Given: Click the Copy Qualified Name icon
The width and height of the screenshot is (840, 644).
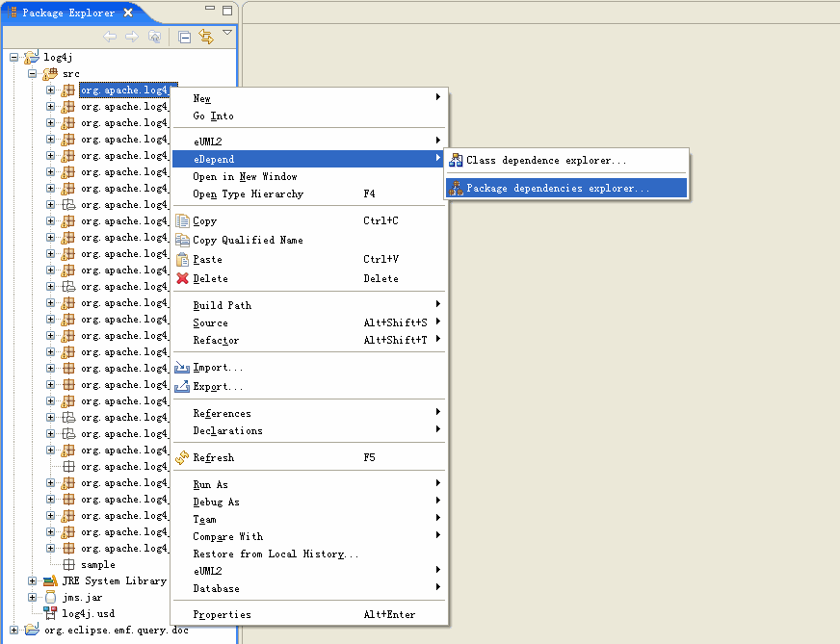Looking at the screenshot, I should [183, 240].
